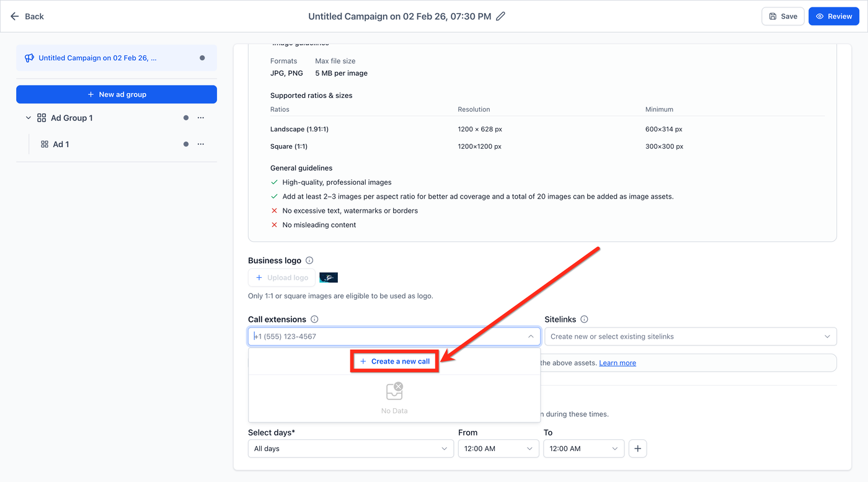The image size is (868, 482).
Task: Click the Review button
Action: click(x=833, y=16)
